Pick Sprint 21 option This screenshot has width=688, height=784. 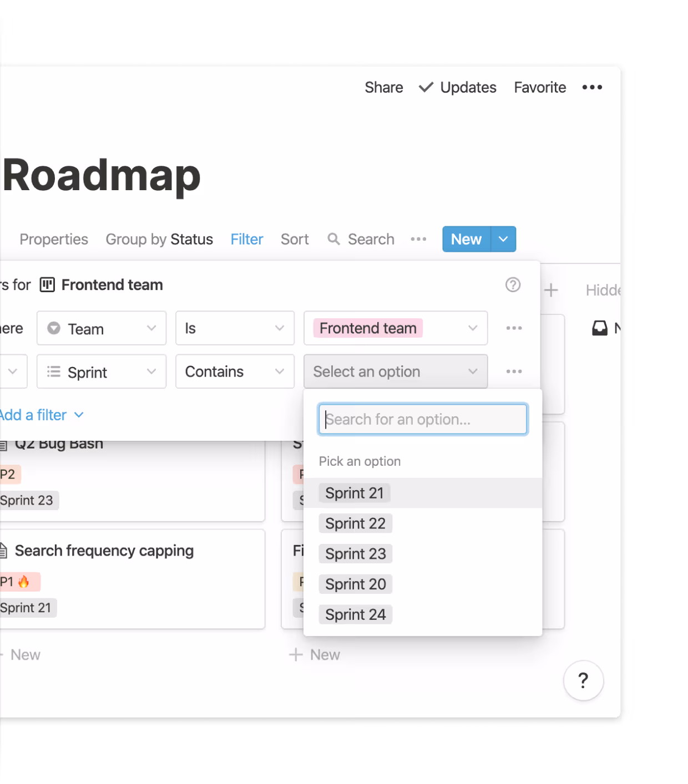click(x=355, y=493)
